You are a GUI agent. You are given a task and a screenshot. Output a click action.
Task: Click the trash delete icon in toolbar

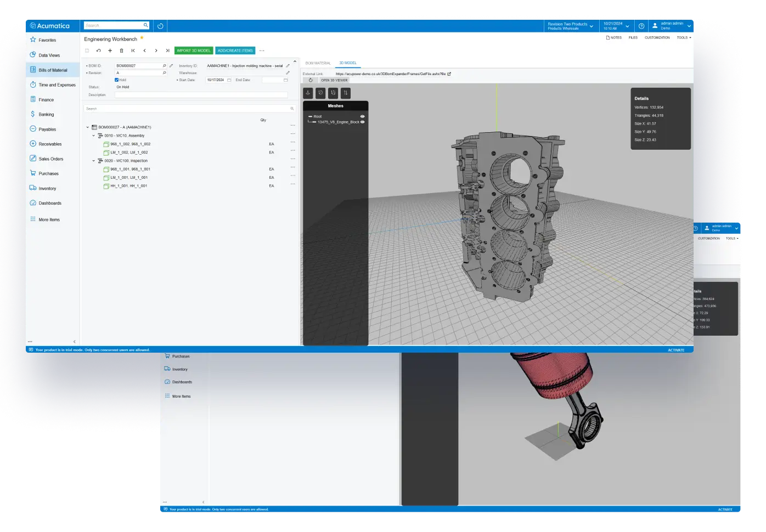tap(121, 50)
